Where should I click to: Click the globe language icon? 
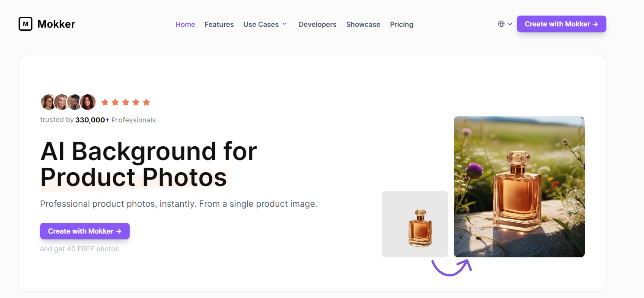pos(501,24)
